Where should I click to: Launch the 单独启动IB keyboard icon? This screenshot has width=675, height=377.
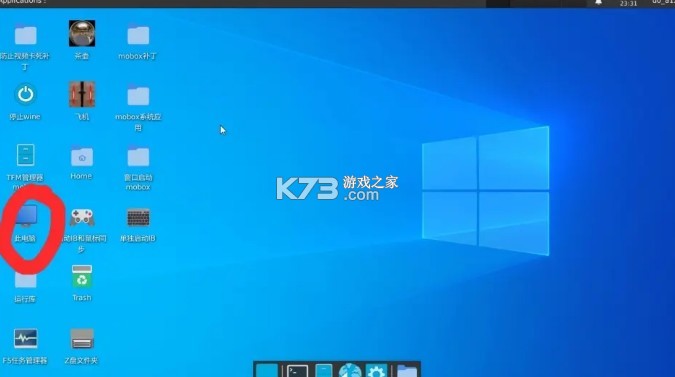[138, 217]
